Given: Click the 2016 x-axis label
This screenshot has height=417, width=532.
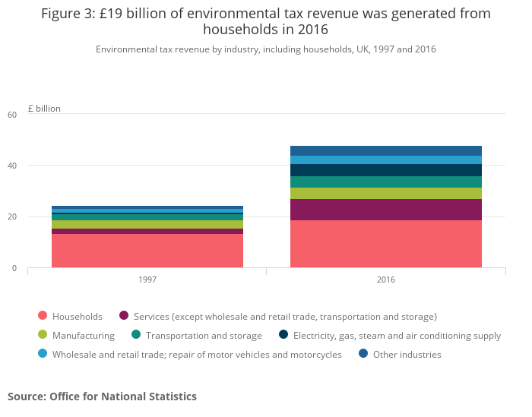Looking at the screenshot, I should pyautogui.click(x=385, y=280).
